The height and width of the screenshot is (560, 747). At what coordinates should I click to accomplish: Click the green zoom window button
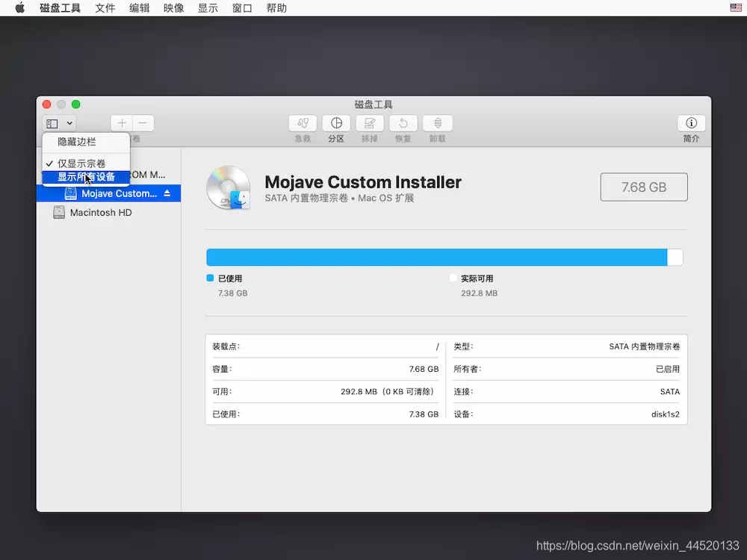click(75, 105)
